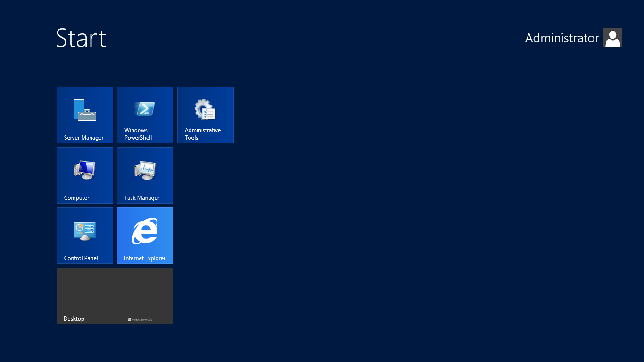The image size is (644, 362).
Task: Click the "Windows PowerShell" tile text
Action: tap(138, 134)
